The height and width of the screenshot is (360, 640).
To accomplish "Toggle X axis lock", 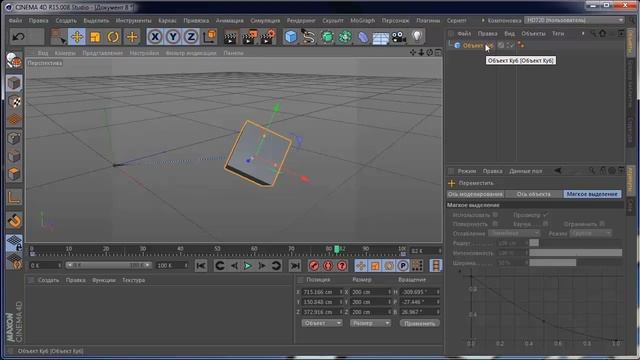I will coord(155,37).
